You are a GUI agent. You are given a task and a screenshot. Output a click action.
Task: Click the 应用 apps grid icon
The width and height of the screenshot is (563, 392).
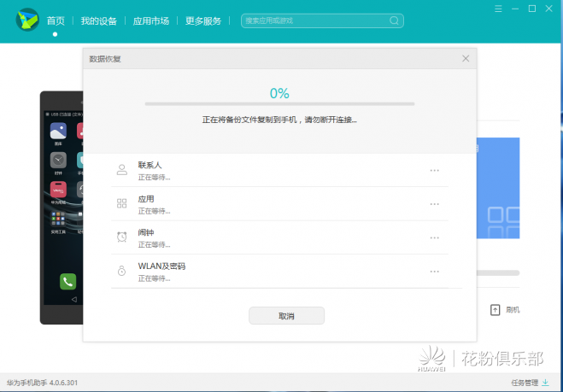click(x=121, y=203)
